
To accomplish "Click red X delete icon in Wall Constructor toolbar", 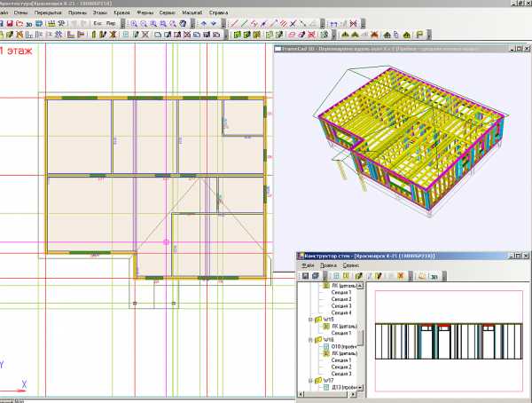I will point(401,276).
